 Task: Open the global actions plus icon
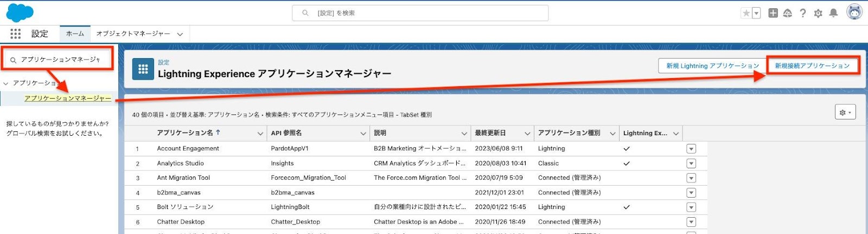773,13
